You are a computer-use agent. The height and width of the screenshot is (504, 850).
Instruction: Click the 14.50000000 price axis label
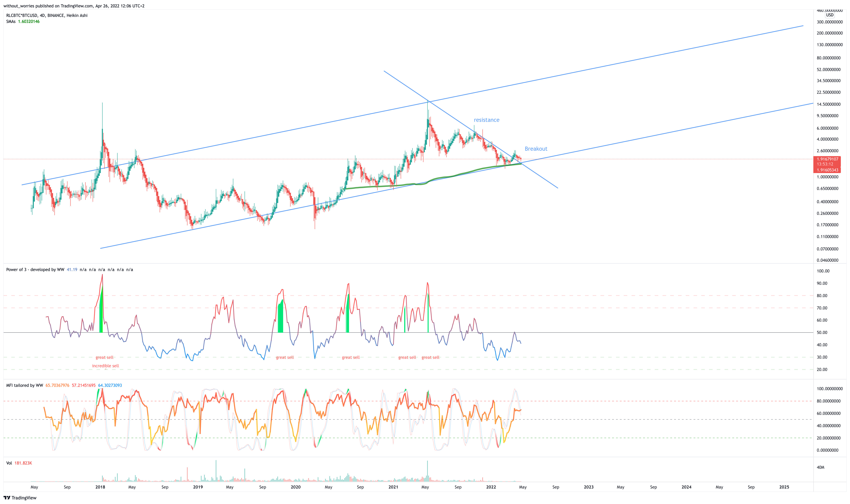click(829, 104)
